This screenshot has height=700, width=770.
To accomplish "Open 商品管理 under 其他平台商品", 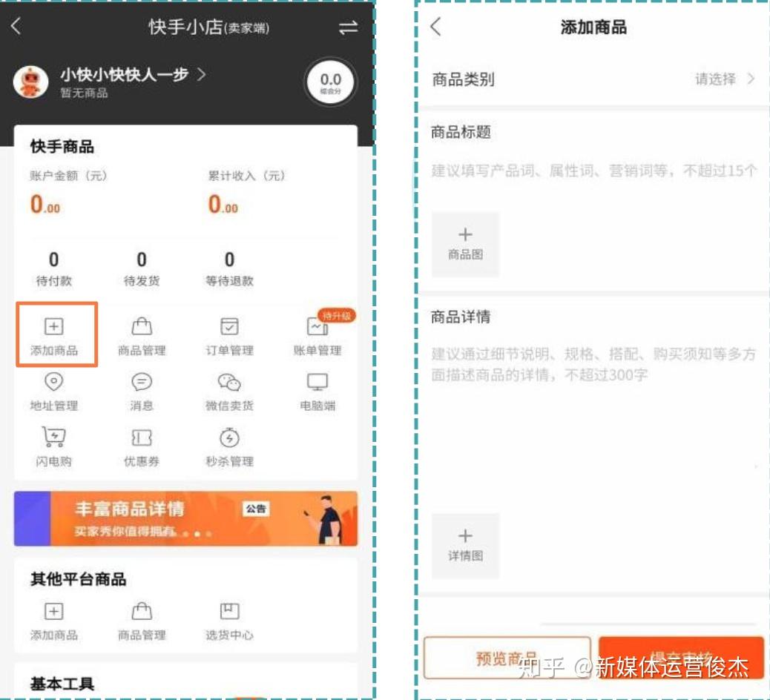I will tap(142, 621).
